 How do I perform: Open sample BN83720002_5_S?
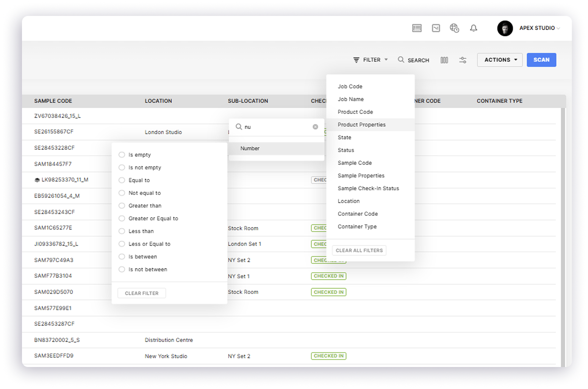[57, 340]
